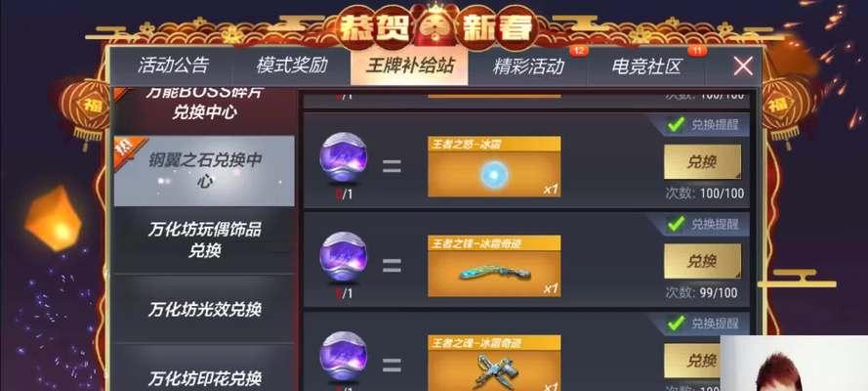Open 万化坊光效兑换 sidebar entry

click(x=204, y=309)
